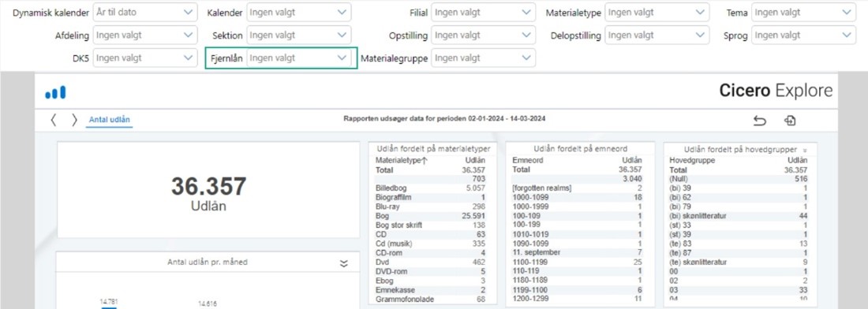Select the (te) 83 row

739,244
